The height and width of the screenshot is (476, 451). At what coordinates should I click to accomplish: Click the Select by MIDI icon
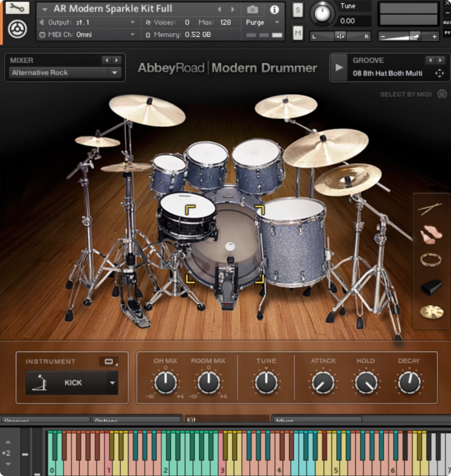tap(442, 94)
